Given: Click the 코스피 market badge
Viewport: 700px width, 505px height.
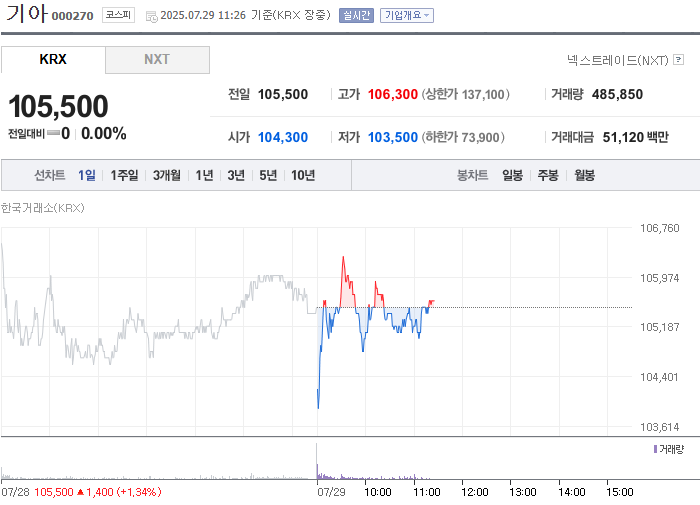Looking at the screenshot, I should pos(118,15).
